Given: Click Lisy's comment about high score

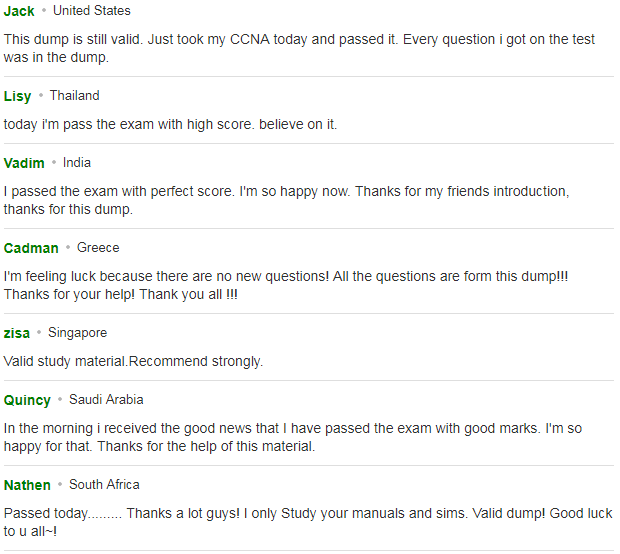Looking at the screenshot, I should point(170,124).
